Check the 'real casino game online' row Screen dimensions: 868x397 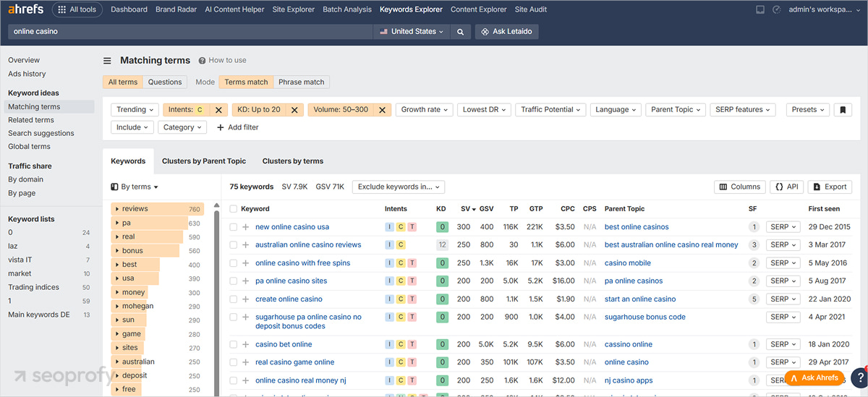coord(233,362)
